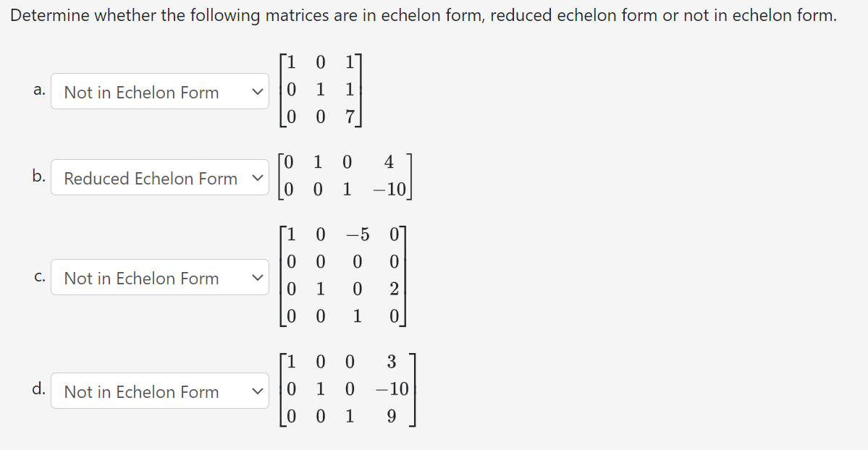Click the 3x4 matrix next to question d
Screen dimensions: 868x450
(347, 389)
